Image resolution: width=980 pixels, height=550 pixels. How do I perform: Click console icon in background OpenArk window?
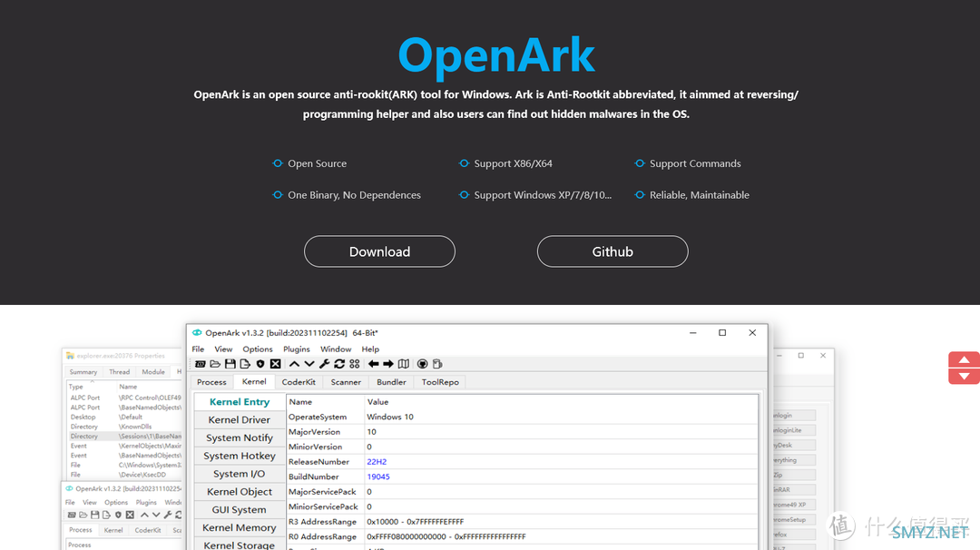72,515
